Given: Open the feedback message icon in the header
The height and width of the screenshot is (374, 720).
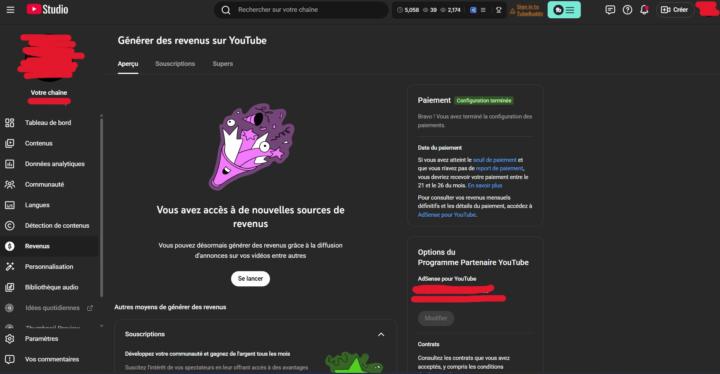Looking at the screenshot, I should point(610,10).
